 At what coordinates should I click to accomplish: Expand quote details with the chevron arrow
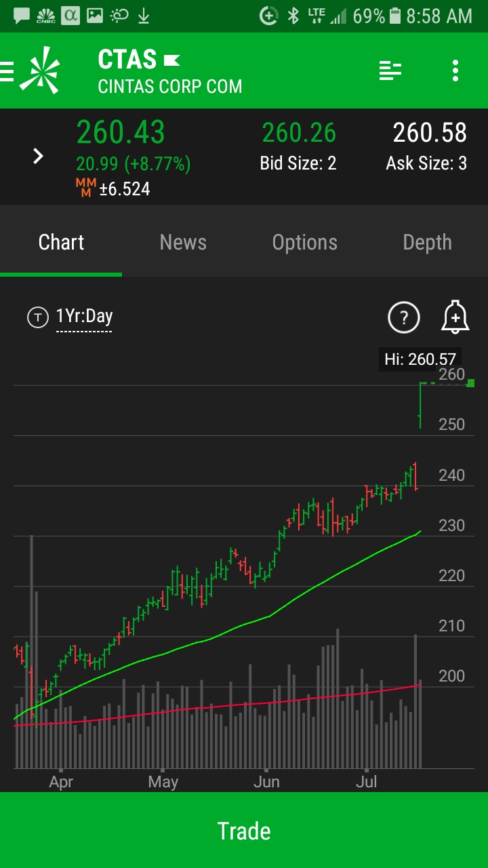pos(39,157)
